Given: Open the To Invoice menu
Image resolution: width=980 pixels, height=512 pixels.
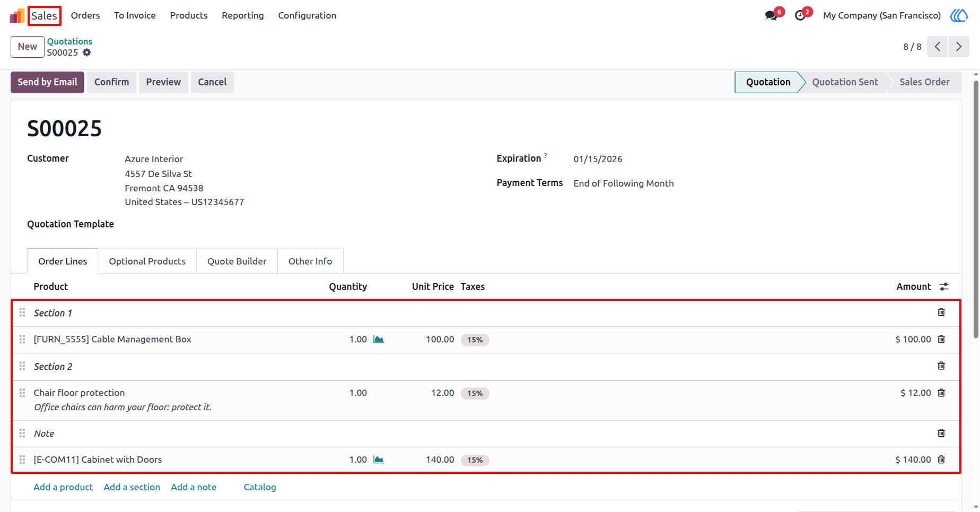Looking at the screenshot, I should 135,15.
